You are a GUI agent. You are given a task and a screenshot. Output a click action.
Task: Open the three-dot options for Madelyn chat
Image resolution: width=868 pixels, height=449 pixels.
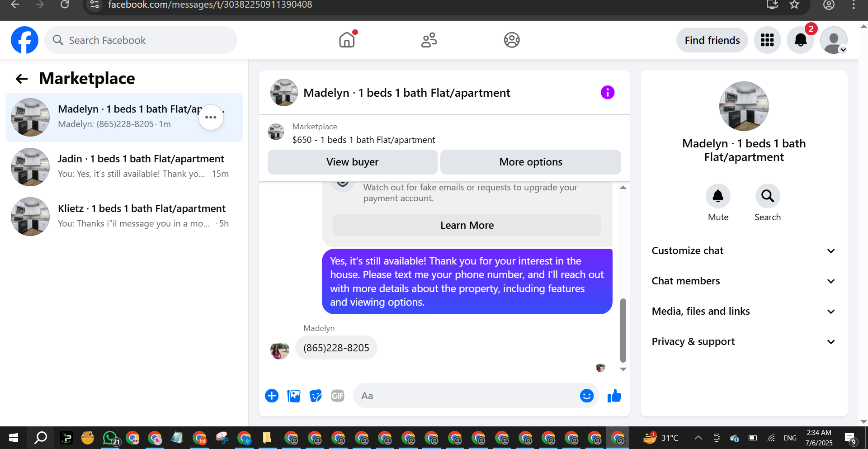(x=211, y=117)
